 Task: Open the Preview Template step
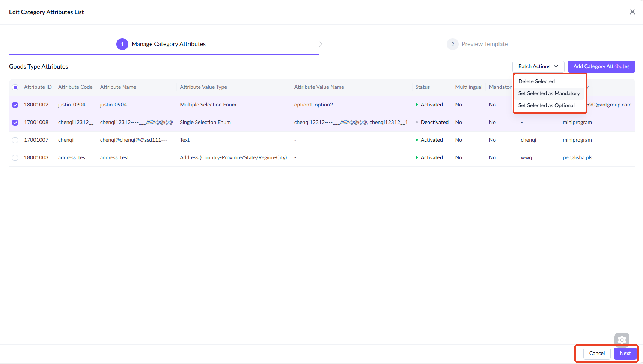[x=485, y=44]
